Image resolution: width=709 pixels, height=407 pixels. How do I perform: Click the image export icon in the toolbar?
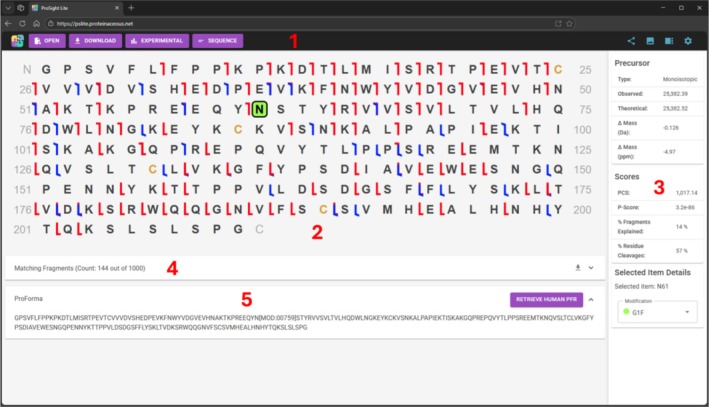(650, 41)
